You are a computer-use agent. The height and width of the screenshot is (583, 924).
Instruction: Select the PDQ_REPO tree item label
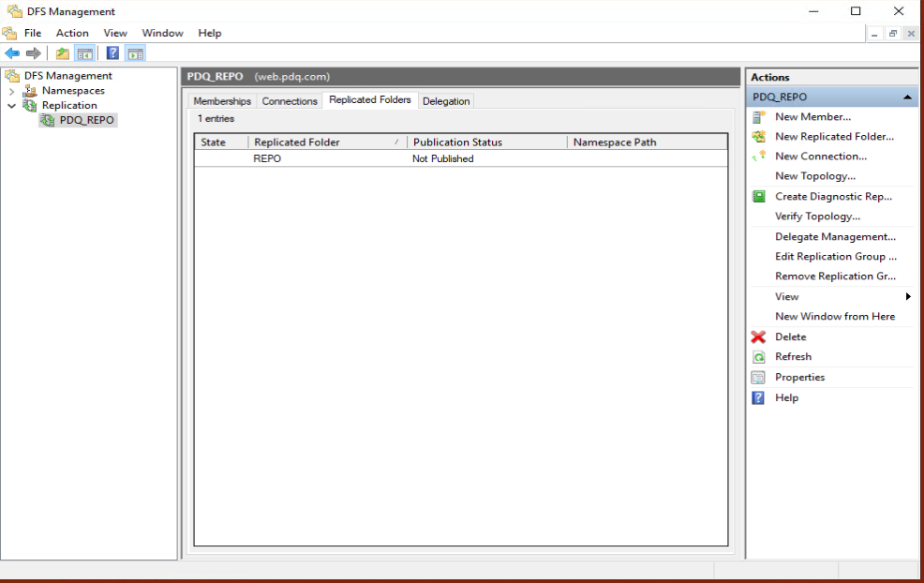[86, 120]
